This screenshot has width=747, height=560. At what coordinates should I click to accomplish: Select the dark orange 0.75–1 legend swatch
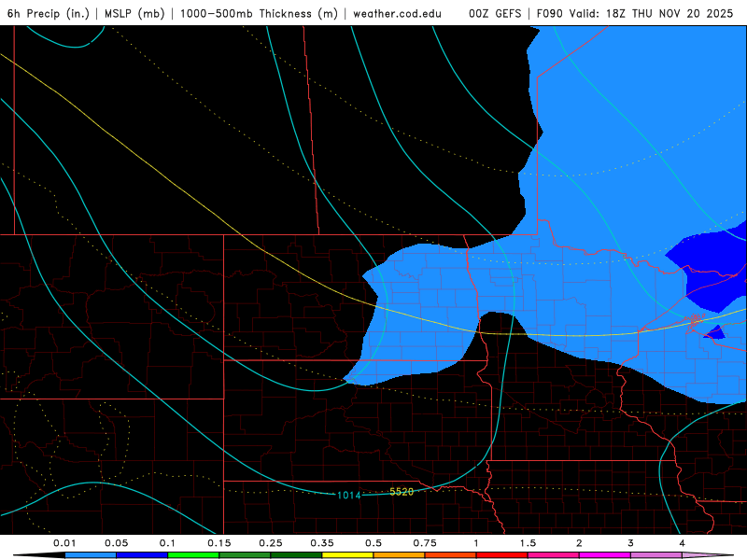[451, 555]
